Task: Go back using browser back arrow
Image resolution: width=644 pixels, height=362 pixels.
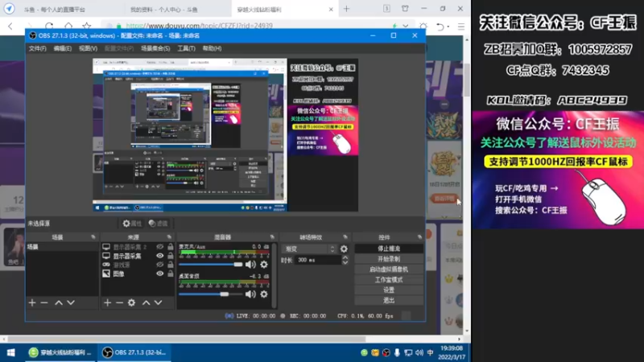Action: coord(10,27)
